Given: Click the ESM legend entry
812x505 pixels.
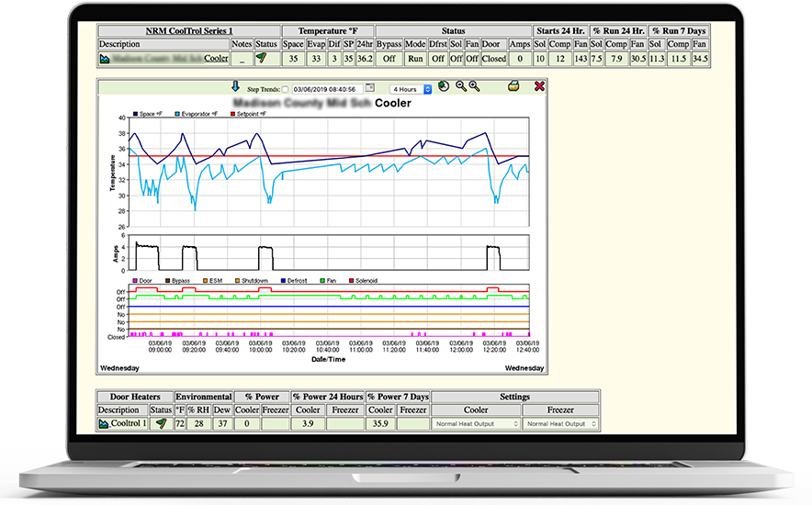Looking at the screenshot, I should [212, 280].
